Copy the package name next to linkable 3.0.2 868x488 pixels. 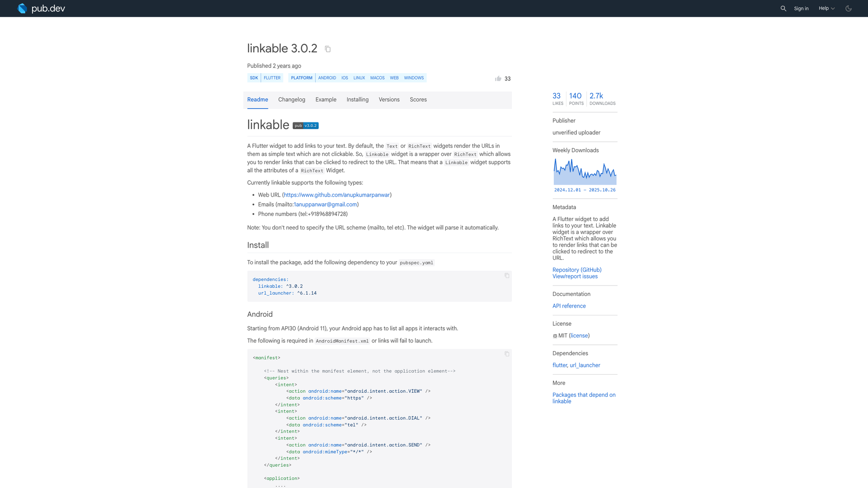coord(327,49)
